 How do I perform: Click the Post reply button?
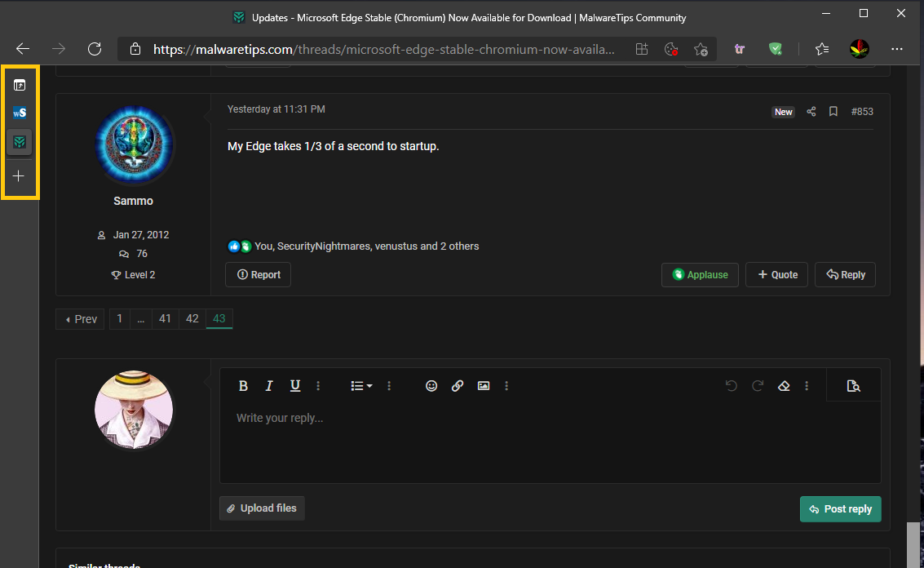click(x=840, y=509)
